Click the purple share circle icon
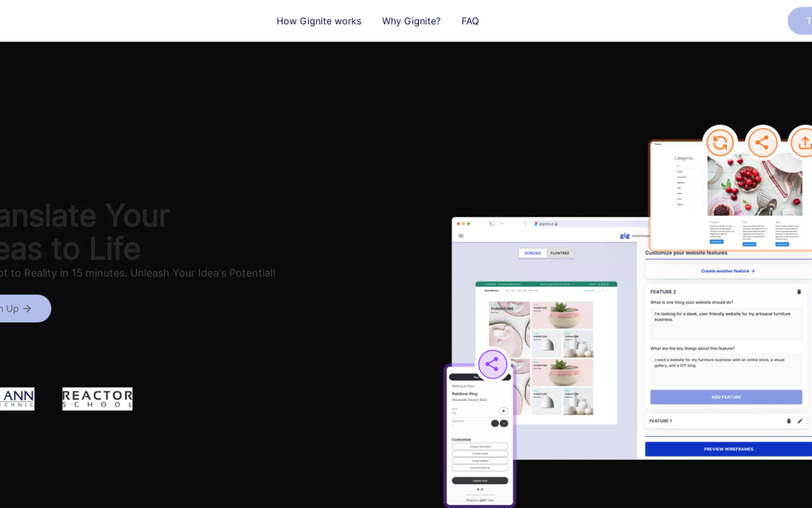812x508 pixels. pos(492,364)
